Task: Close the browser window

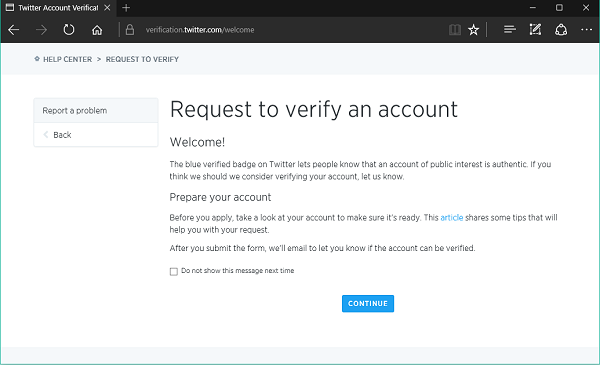Action: 586,8
